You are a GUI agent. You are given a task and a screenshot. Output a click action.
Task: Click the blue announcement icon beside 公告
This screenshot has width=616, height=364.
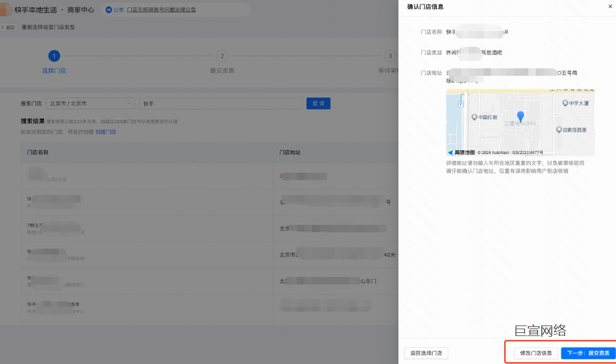pos(109,10)
